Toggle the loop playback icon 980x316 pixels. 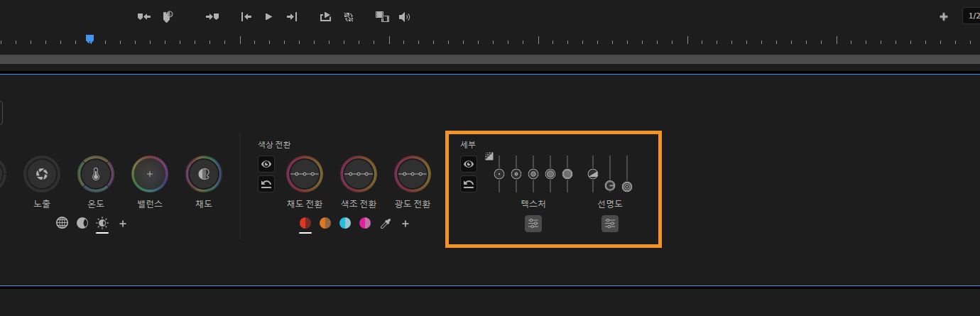click(349, 16)
